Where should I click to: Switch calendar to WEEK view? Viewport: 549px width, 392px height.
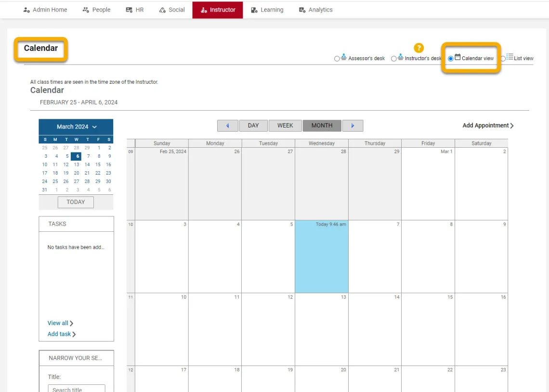[285, 126]
